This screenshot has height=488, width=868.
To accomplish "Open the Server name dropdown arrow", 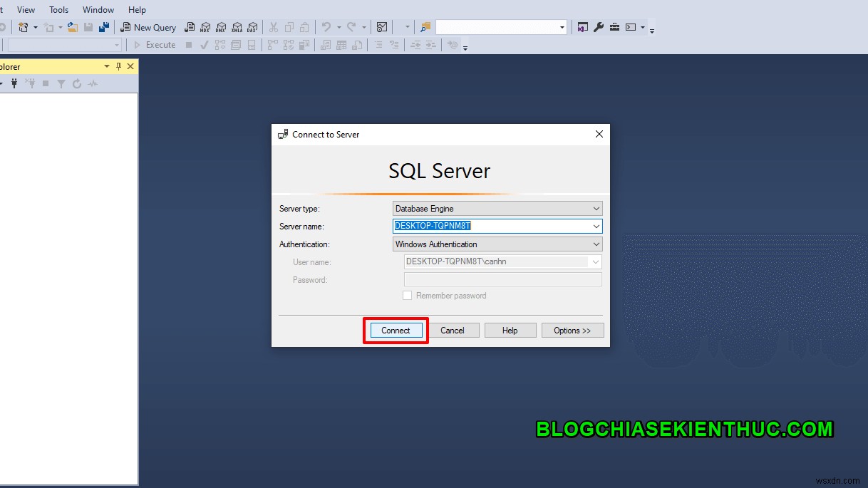I will 597,226.
